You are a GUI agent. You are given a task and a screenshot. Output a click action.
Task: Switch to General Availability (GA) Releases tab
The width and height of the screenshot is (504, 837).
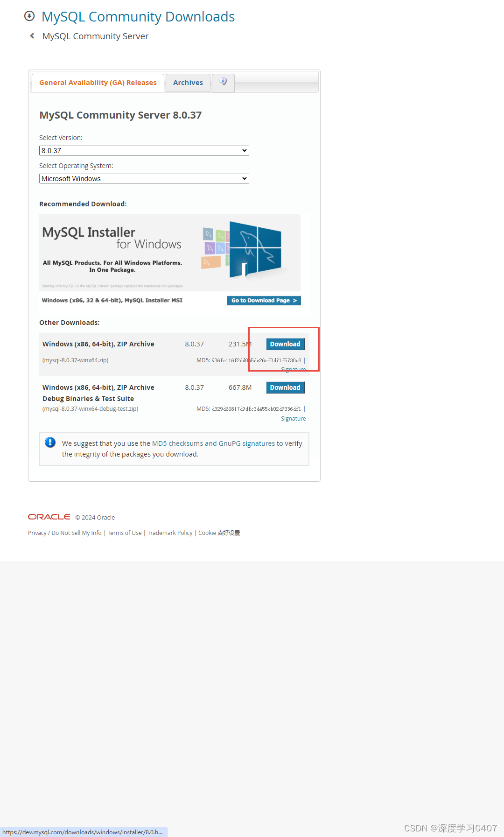[x=98, y=83]
